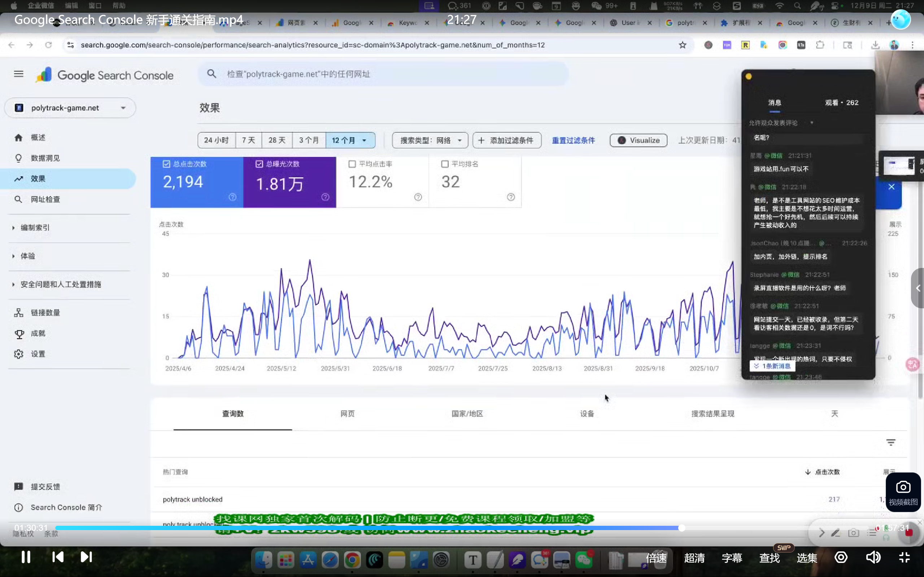The image size is (924, 577).
Task: Click the URL inspection search field
Action: click(382, 74)
